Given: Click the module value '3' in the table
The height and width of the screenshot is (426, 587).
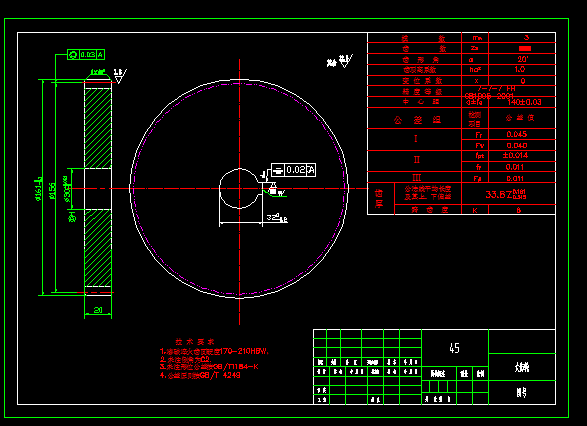Looking at the screenshot, I should point(526,37).
